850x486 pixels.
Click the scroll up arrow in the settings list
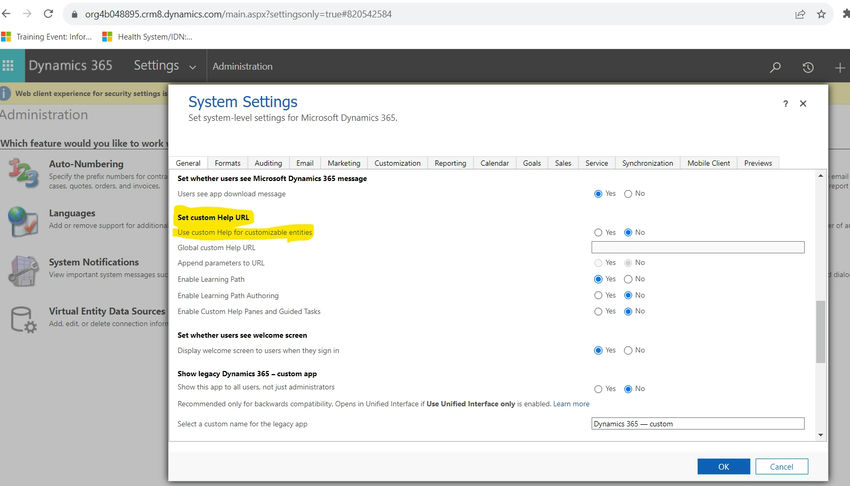pos(820,176)
